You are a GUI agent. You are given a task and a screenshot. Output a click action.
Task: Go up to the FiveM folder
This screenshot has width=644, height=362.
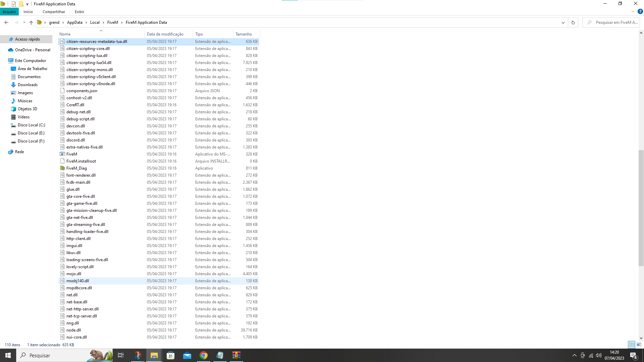click(31, 22)
